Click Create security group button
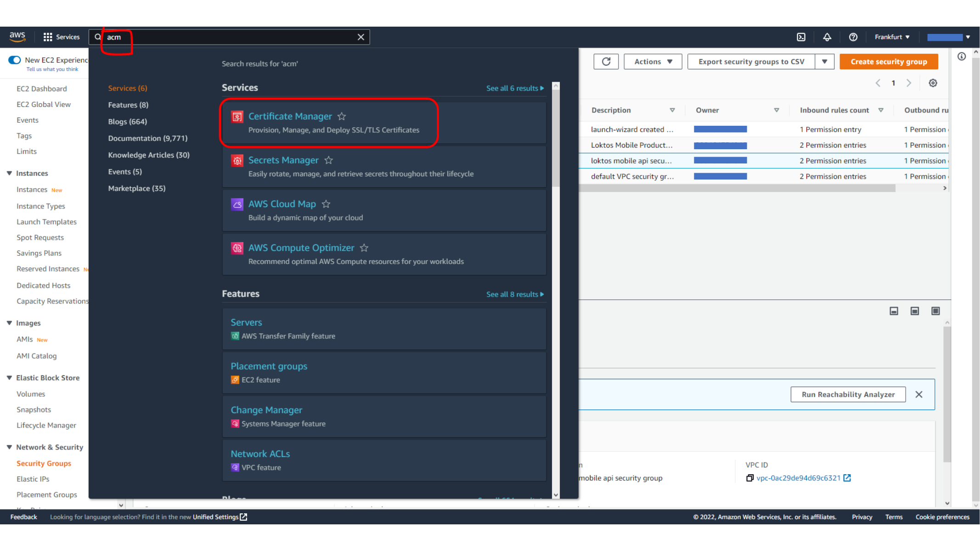980x551 pixels. pyautogui.click(x=889, y=62)
